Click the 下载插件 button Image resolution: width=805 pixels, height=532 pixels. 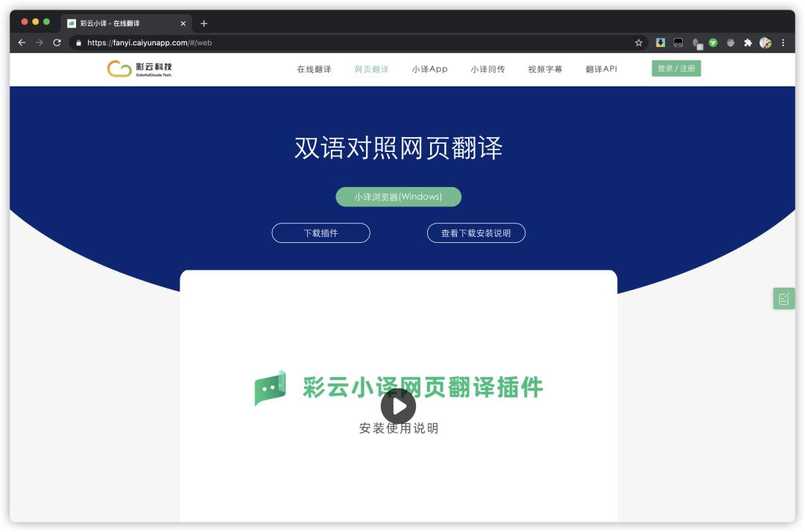[321, 232]
